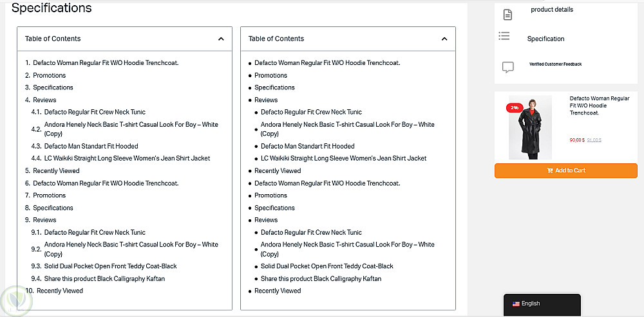This screenshot has height=317, width=644.
Task: Go to 10. Recently Viewed entry
Action: pos(59,291)
